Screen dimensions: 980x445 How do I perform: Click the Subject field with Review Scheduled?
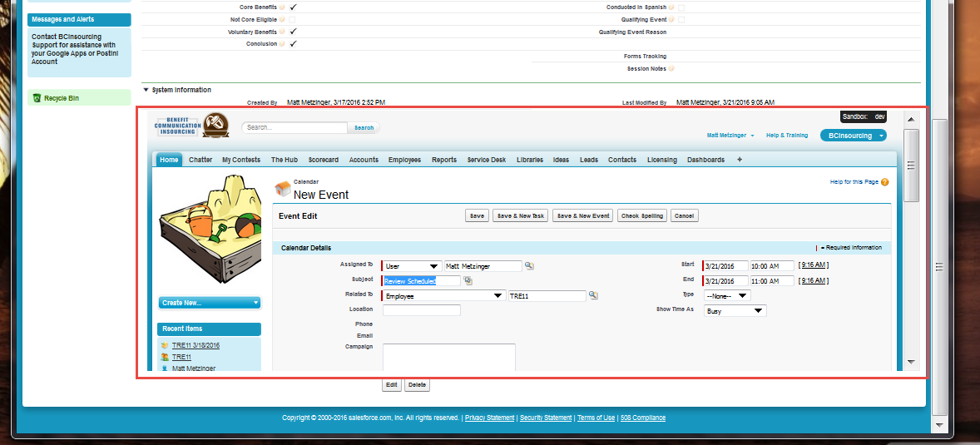click(422, 281)
